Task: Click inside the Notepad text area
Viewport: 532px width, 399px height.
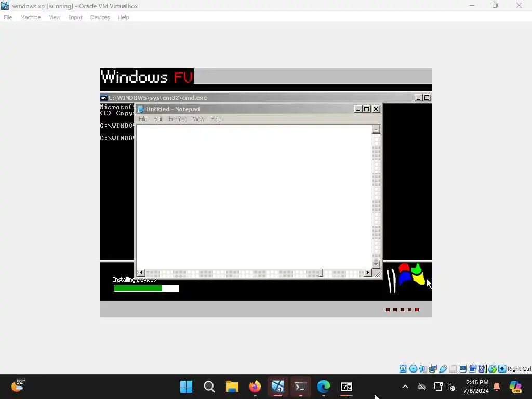Action: point(254,197)
